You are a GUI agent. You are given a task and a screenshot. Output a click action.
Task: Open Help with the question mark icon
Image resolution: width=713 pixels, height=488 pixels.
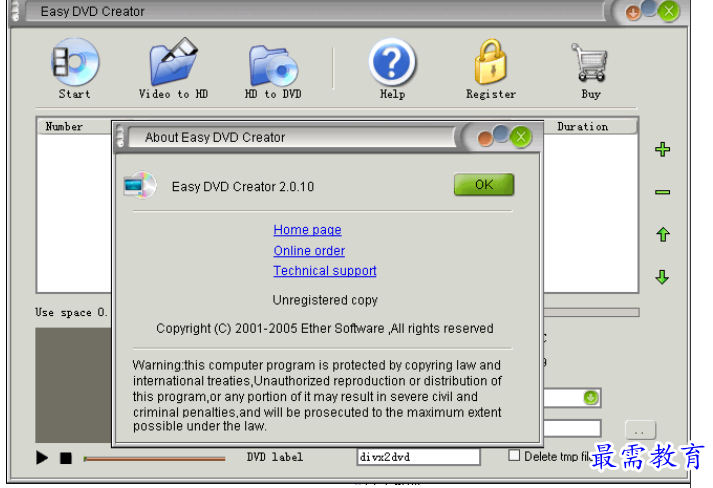pos(392,62)
